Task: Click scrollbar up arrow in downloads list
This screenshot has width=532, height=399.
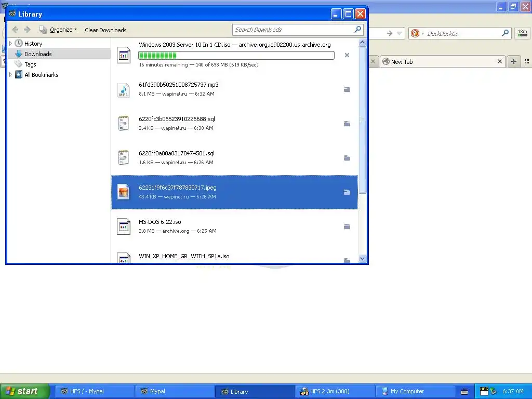Action: [362, 43]
